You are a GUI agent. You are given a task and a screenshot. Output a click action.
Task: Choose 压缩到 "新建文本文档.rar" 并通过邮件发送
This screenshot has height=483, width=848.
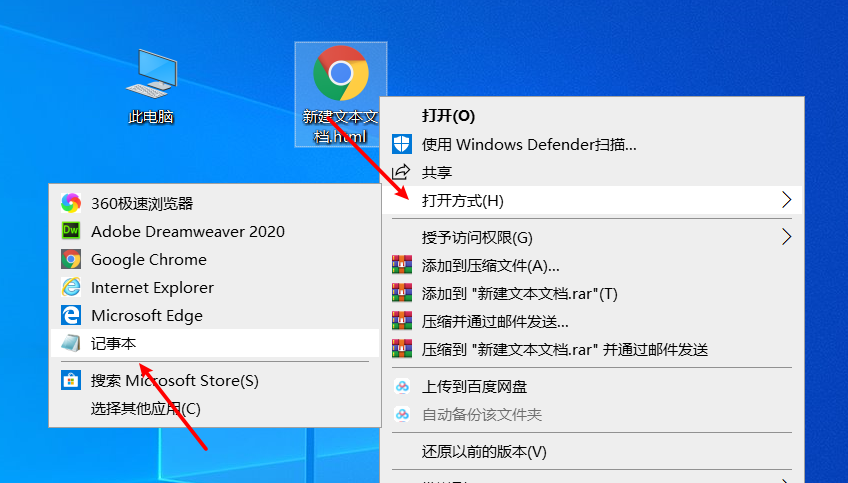[593, 349]
